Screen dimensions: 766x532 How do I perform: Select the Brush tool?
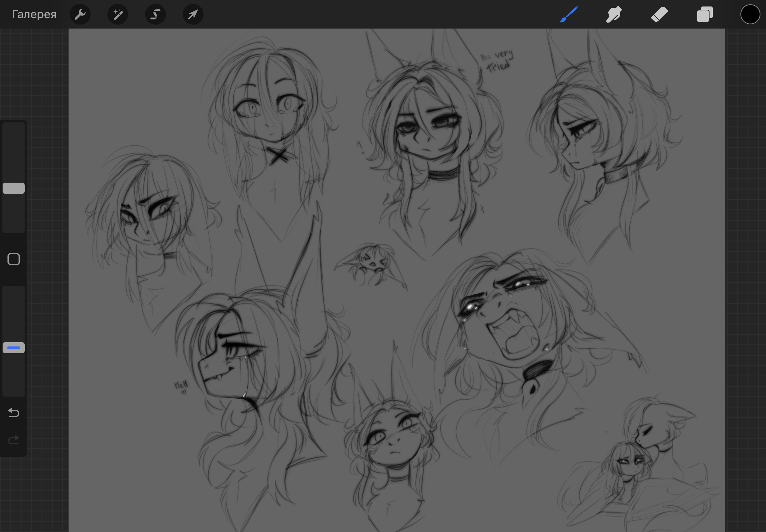coord(569,14)
